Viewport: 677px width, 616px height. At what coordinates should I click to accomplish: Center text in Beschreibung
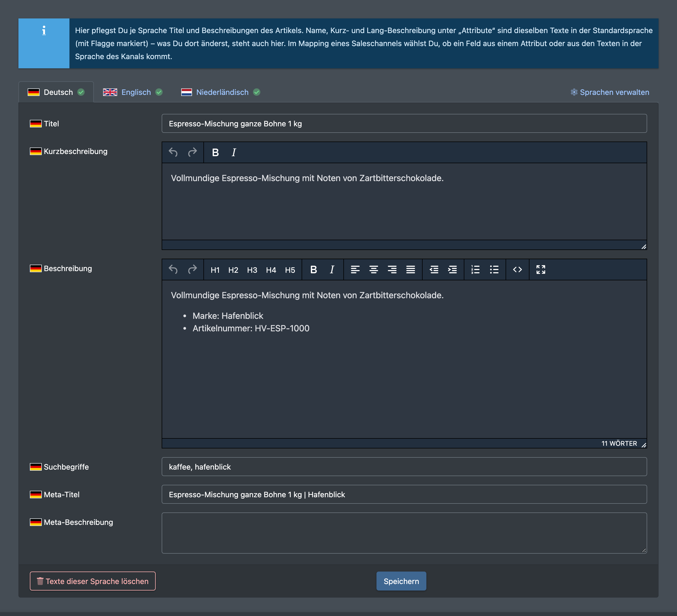(374, 269)
